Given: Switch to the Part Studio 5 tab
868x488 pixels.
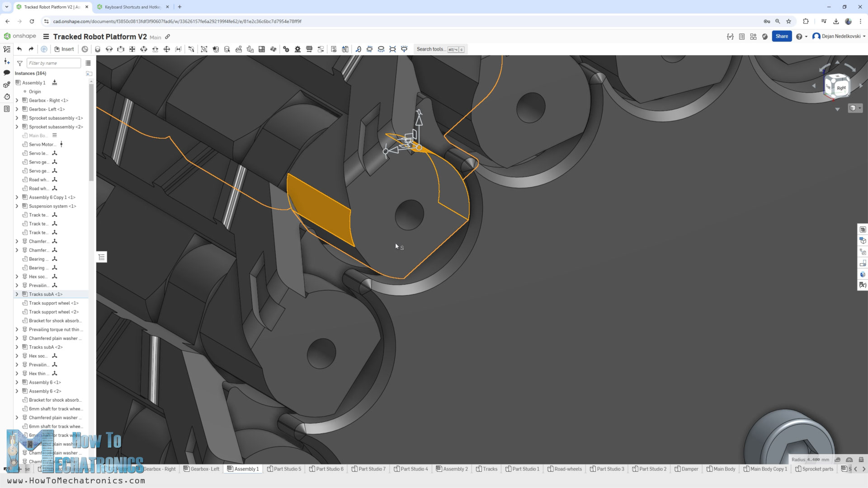Looking at the screenshot, I should coord(284,469).
